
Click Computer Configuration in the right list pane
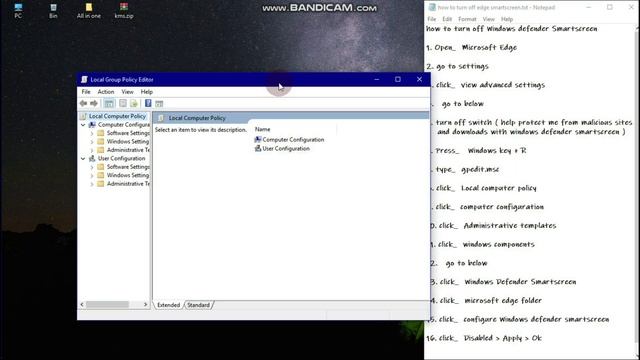coord(289,140)
